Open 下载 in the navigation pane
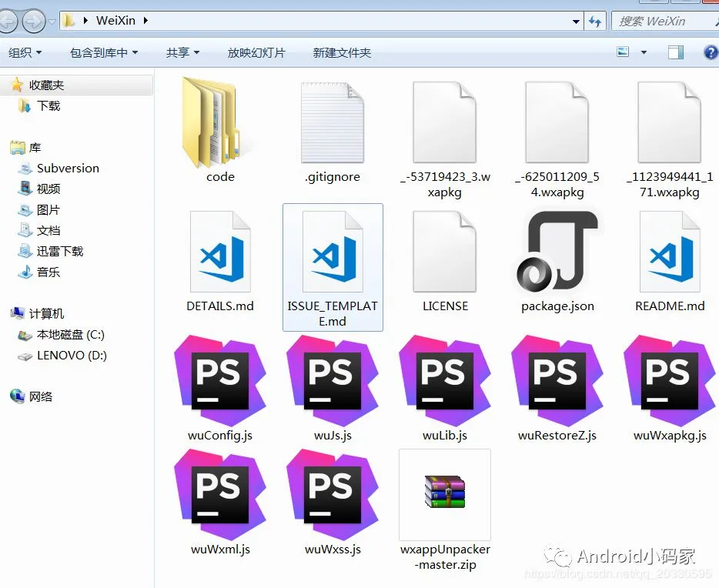This screenshot has height=588, width=719. point(48,106)
